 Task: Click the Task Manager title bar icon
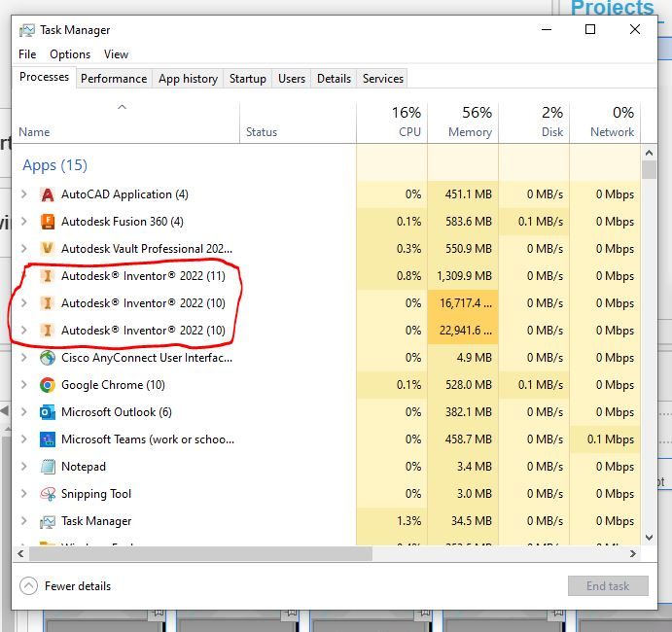pyautogui.click(x=27, y=30)
